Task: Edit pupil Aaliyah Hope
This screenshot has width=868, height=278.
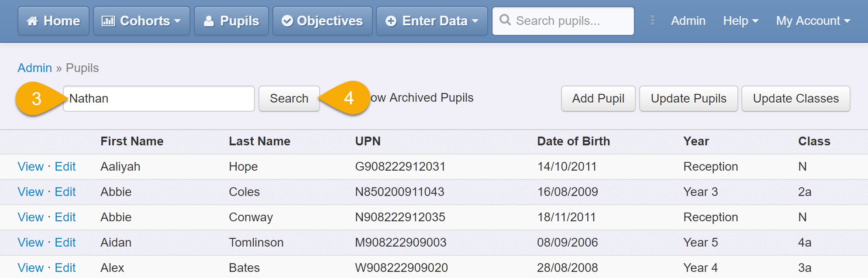Action: click(x=65, y=167)
